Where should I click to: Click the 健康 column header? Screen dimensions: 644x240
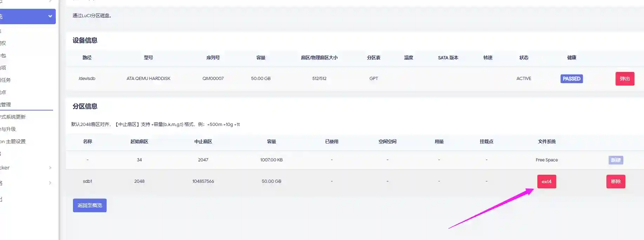click(x=571, y=58)
